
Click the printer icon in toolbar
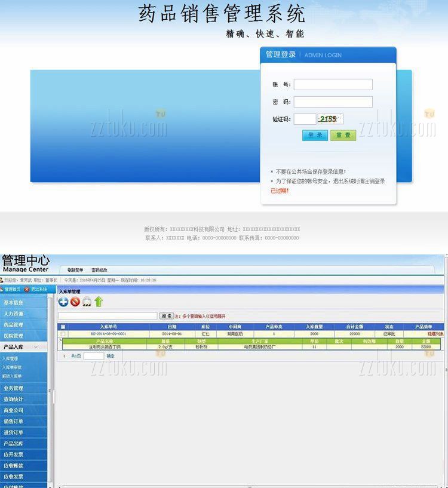87,302
